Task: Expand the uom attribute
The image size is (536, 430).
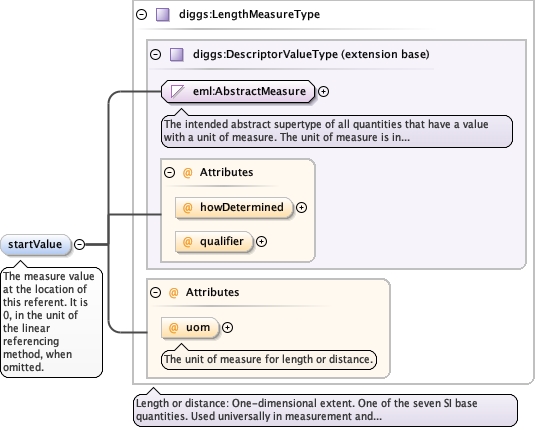Action: (x=227, y=327)
